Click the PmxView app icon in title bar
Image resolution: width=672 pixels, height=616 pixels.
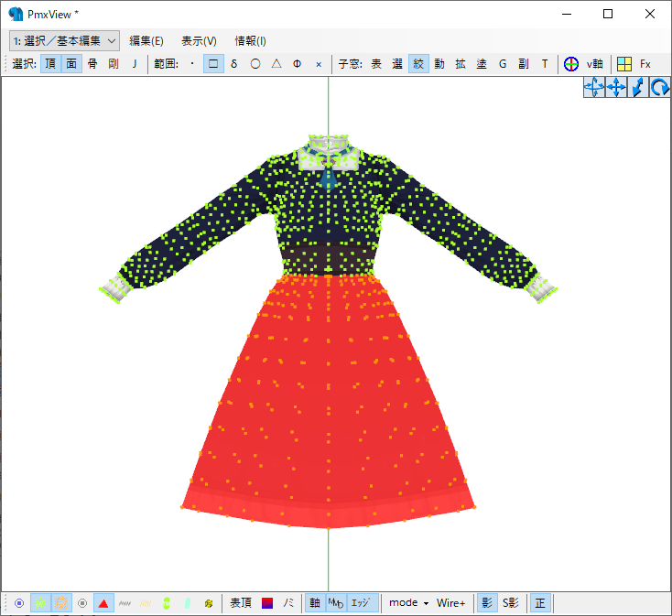[x=16, y=14]
